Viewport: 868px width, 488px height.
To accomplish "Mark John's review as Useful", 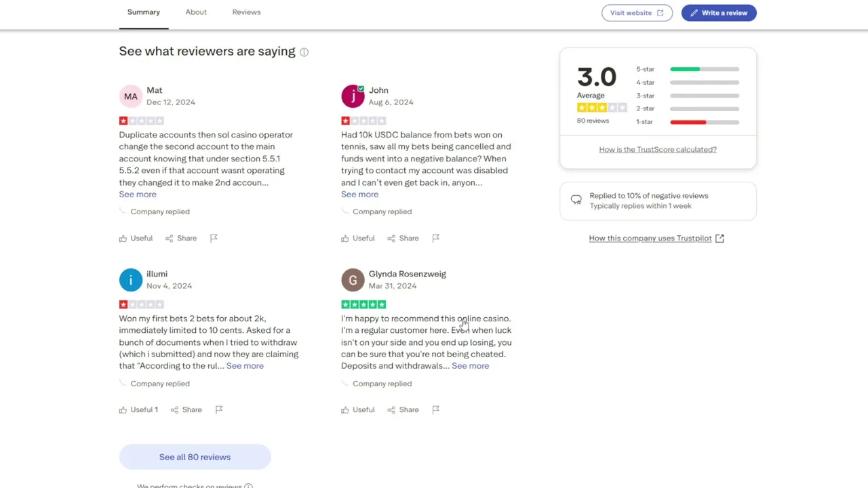I will (358, 238).
